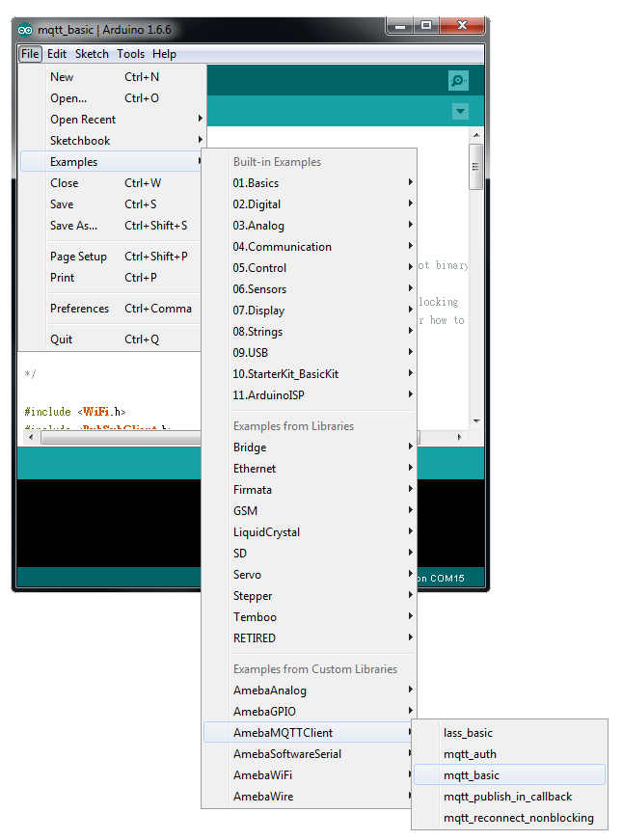Open the AmebaSoftwareSerial examples entry
622x840 pixels.
click(x=310, y=754)
